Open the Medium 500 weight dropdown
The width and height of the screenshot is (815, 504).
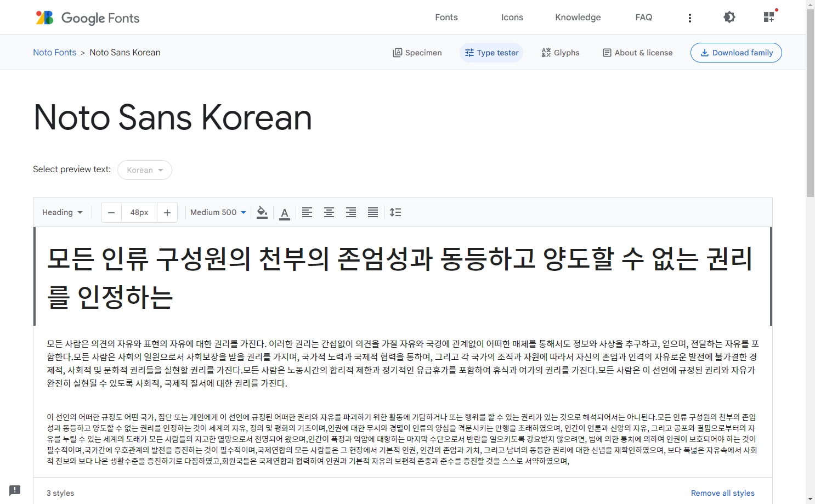[x=218, y=212]
